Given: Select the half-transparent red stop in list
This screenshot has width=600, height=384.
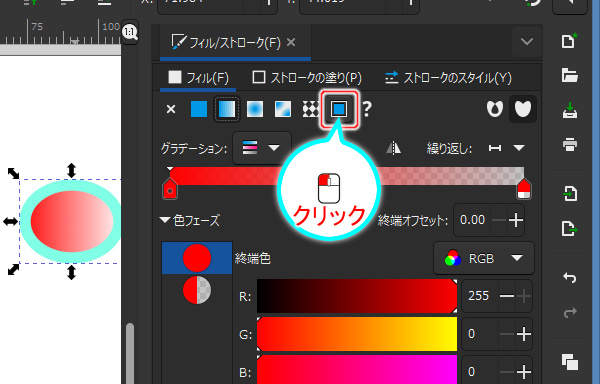Looking at the screenshot, I should tap(197, 290).
